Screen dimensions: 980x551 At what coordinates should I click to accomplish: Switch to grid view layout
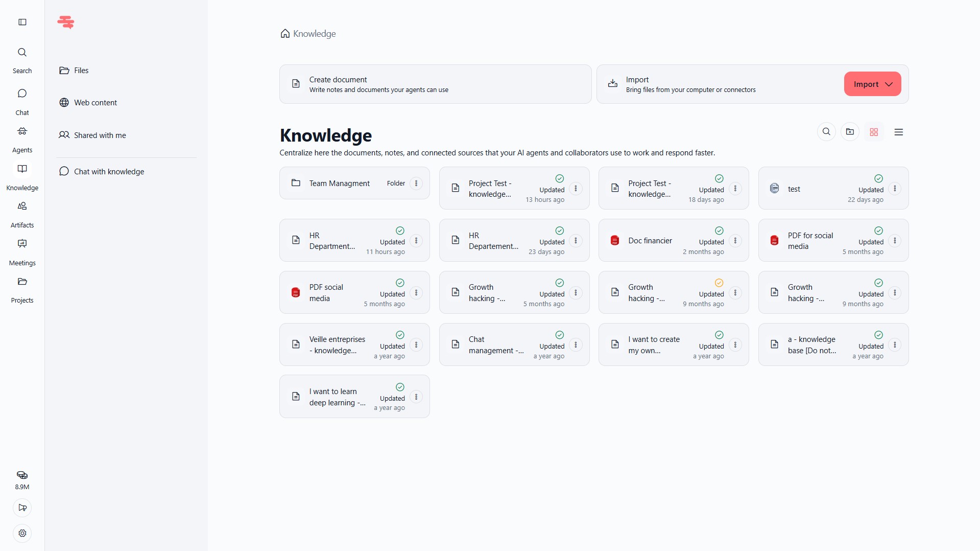pos(874,132)
